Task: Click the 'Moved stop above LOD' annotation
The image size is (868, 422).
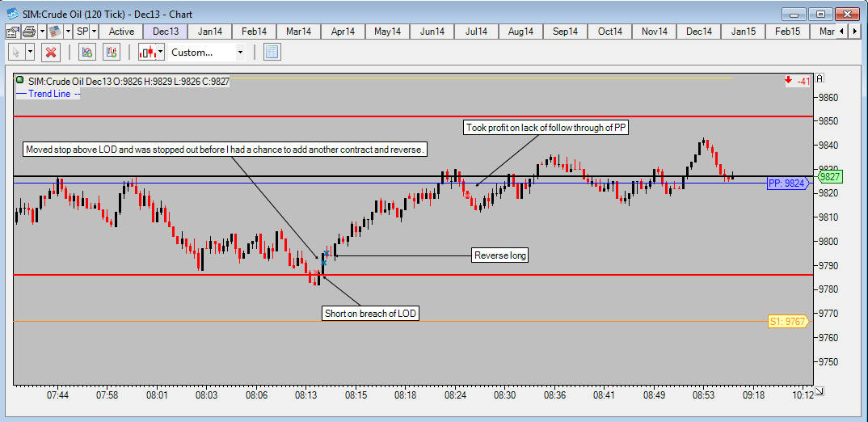Action: click(225, 150)
